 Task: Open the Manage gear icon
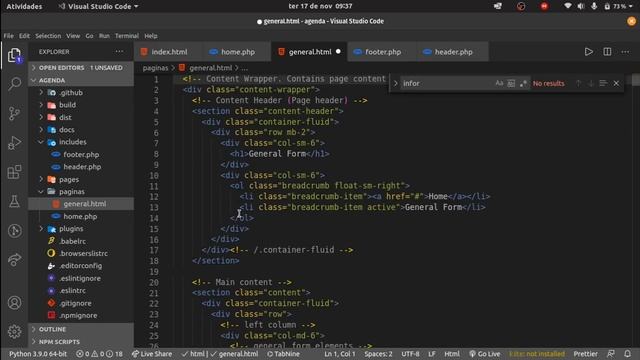[14, 331]
